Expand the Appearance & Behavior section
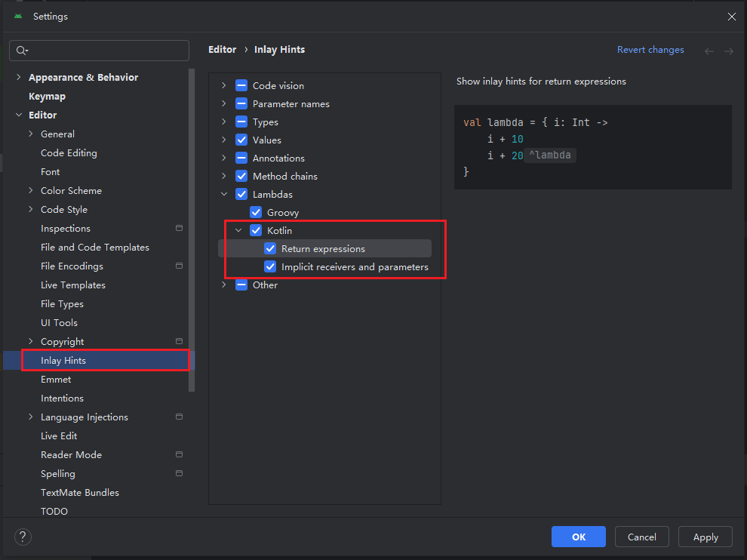Image resolution: width=747 pixels, height=560 pixels. [x=18, y=77]
